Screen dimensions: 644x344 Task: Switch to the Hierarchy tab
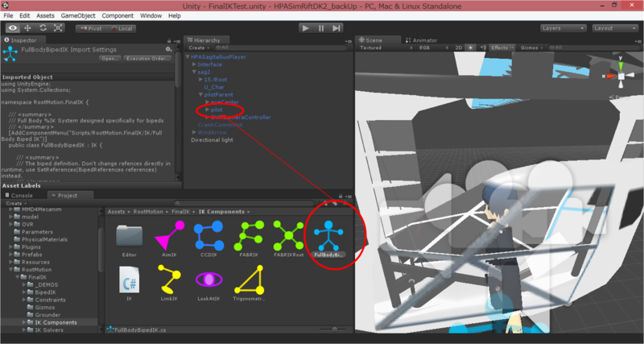tap(207, 40)
